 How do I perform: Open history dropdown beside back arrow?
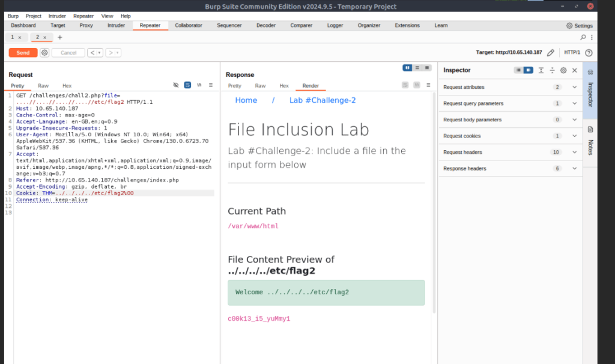(x=100, y=53)
